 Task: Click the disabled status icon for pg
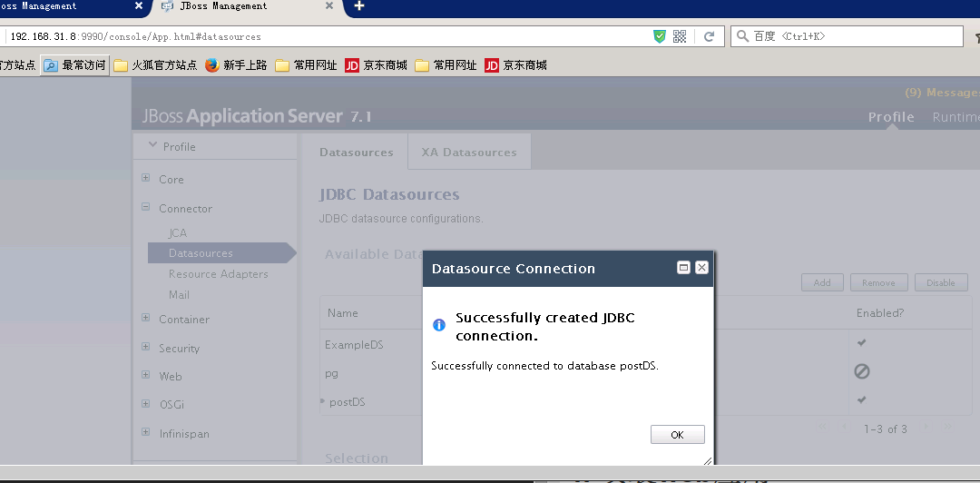click(861, 371)
